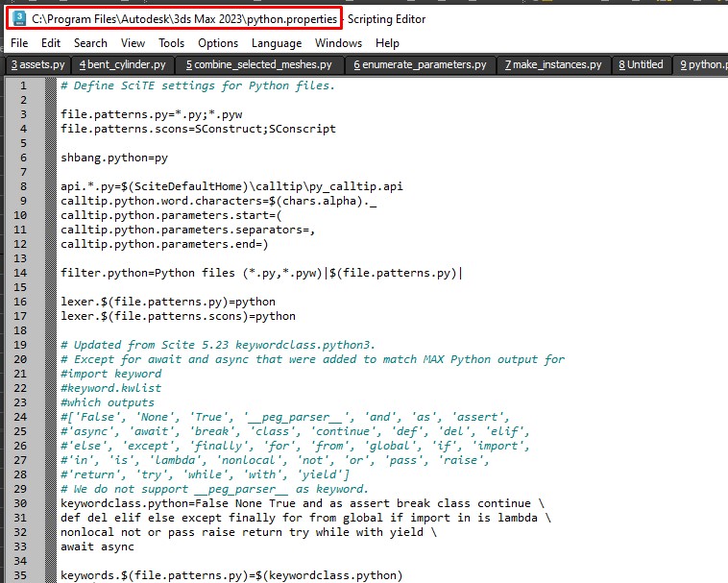Click the line 'calltip.python.parameters.separators=,'
The image size is (728, 583).
point(188,230)
